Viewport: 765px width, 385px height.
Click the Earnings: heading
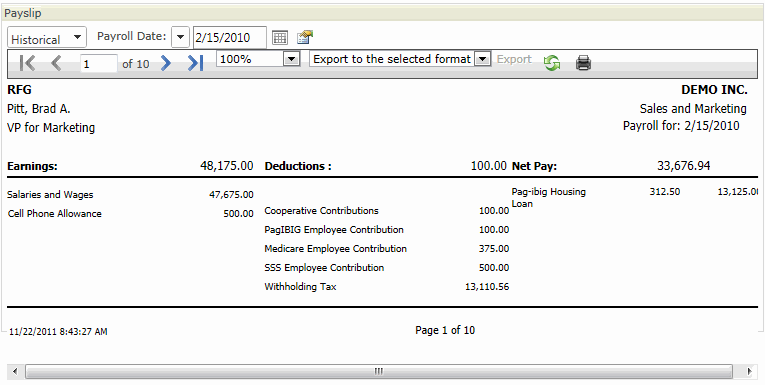(32, 166)
